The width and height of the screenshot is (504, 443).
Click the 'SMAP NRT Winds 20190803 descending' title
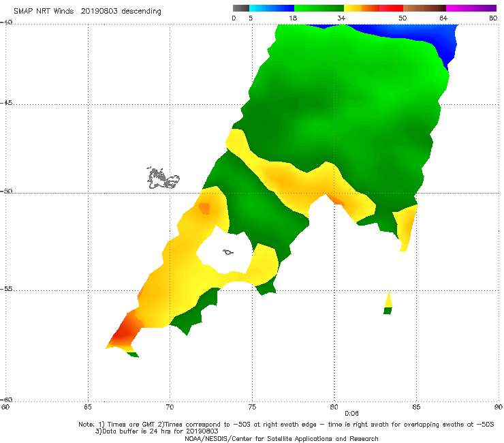pyautogui.click(x=87, y=12)
